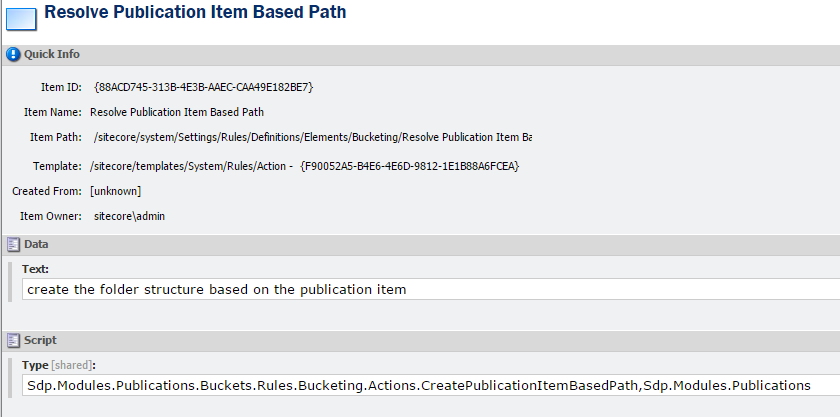This screenshot has width=840, height=417.
Task: Focus the Text input field
Action: 420,289
